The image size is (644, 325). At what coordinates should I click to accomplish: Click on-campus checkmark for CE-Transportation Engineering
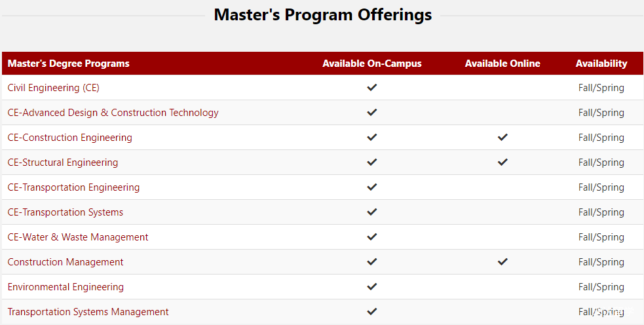[x=372, y=187]
